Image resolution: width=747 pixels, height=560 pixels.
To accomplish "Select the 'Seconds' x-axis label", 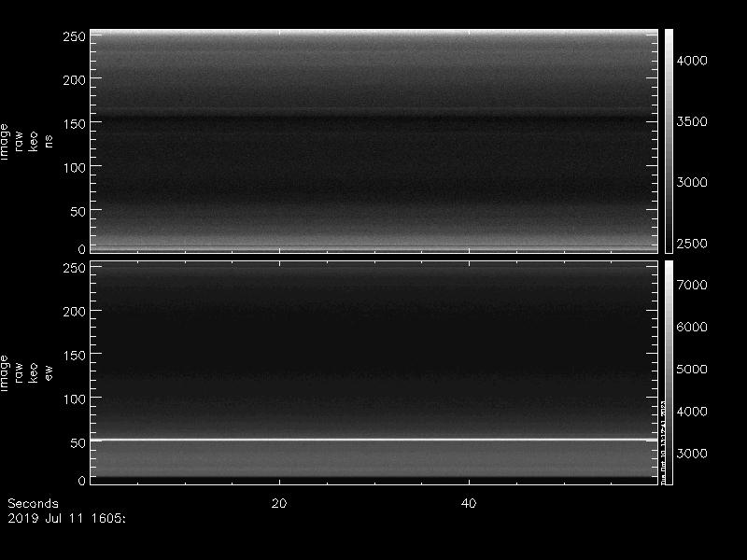I will 33,503.
